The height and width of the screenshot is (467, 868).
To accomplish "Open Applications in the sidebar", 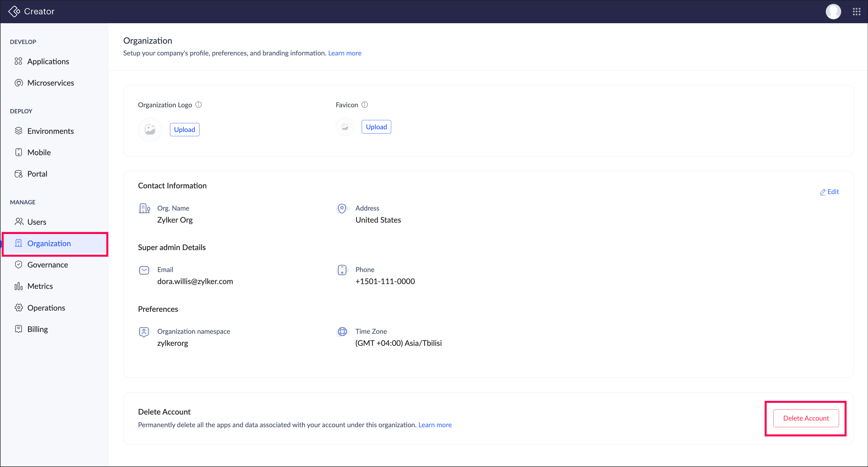I will pyautogui.click(x=48, y=62).
